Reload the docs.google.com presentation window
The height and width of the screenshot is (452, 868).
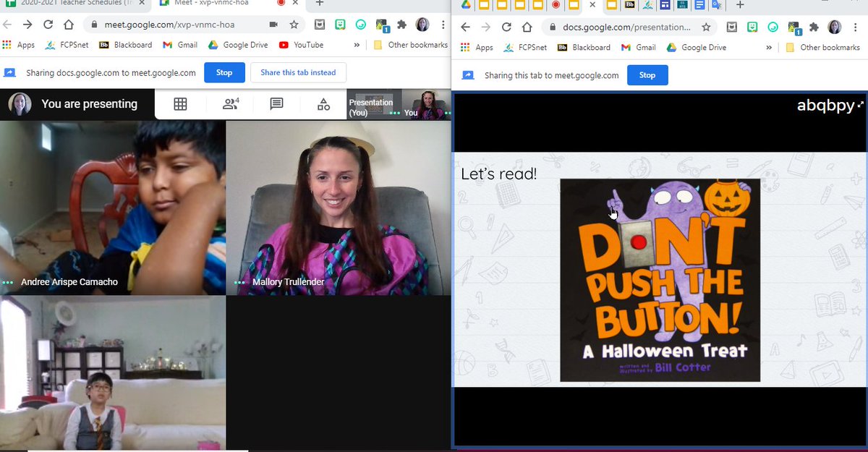click(x=506, y=27)
